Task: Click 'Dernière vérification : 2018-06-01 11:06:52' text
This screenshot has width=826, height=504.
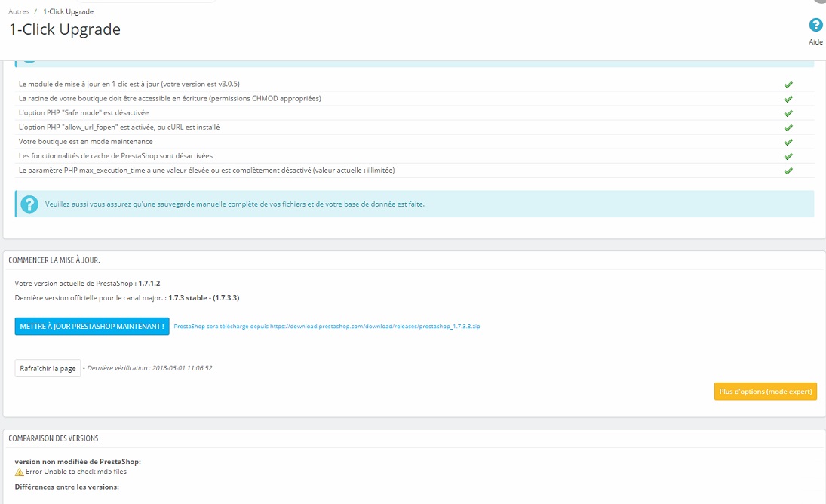Action: 149,368
